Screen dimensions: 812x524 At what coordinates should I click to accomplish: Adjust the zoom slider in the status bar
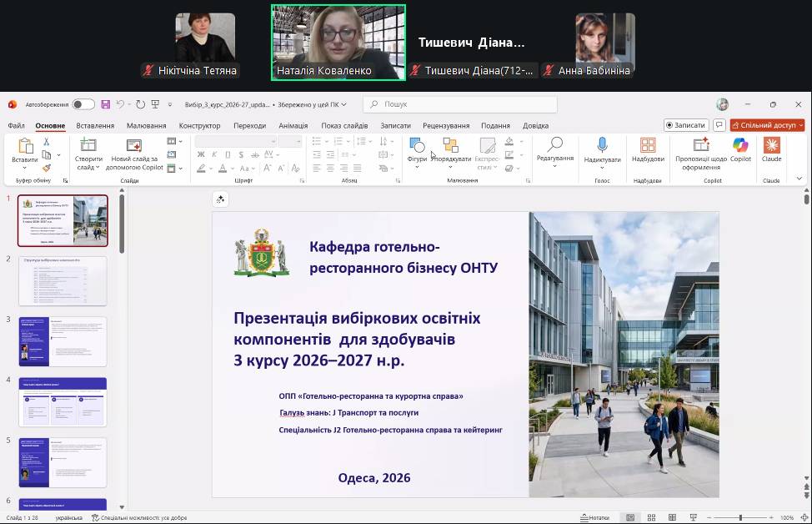point(740,518)
